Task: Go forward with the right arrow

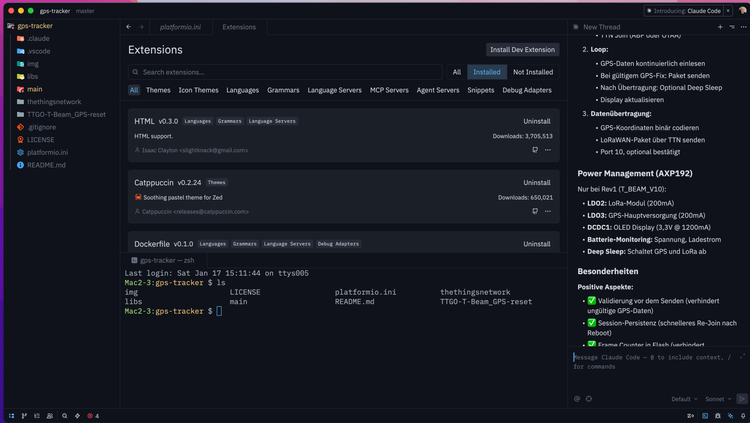Action: [x=141, y=27]
